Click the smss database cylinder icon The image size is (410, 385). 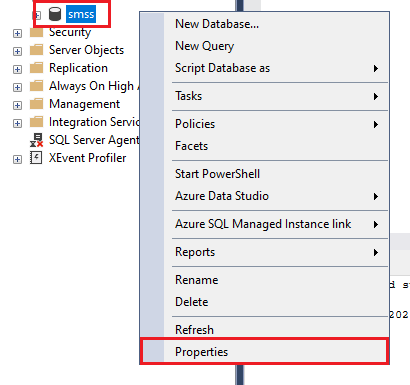pos(55,14)
